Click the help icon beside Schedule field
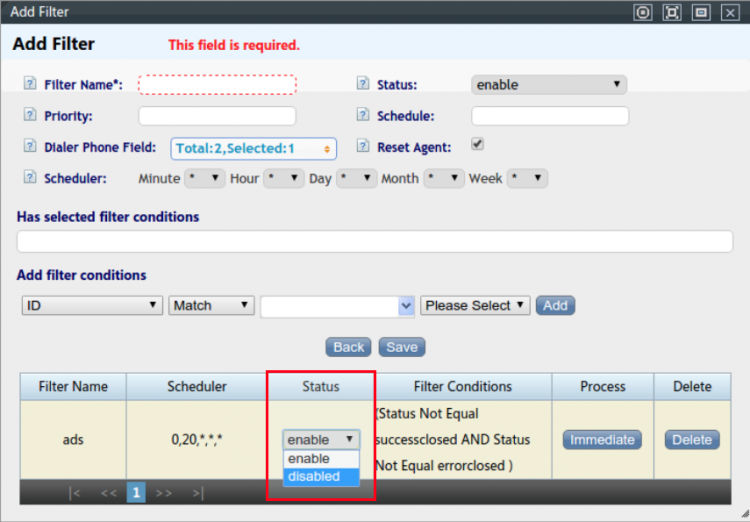This screenshot has width=750, height=522. pos(362,116)
